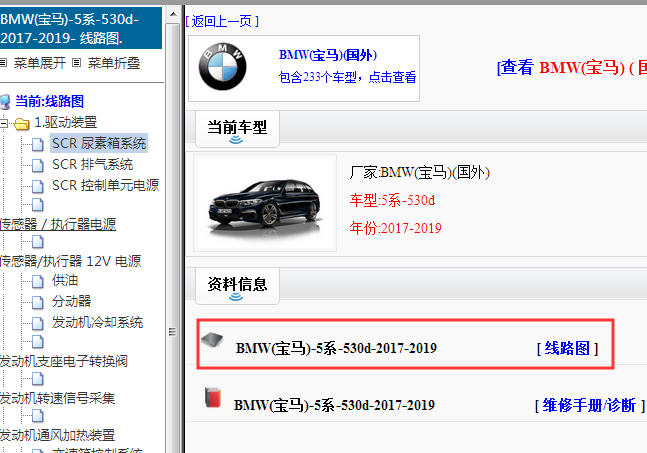Click the 厂家:BMW(宝马)(国外) text
Image resolution: width=647 pixels, height=453 pixels.
(x=420, y=172)
